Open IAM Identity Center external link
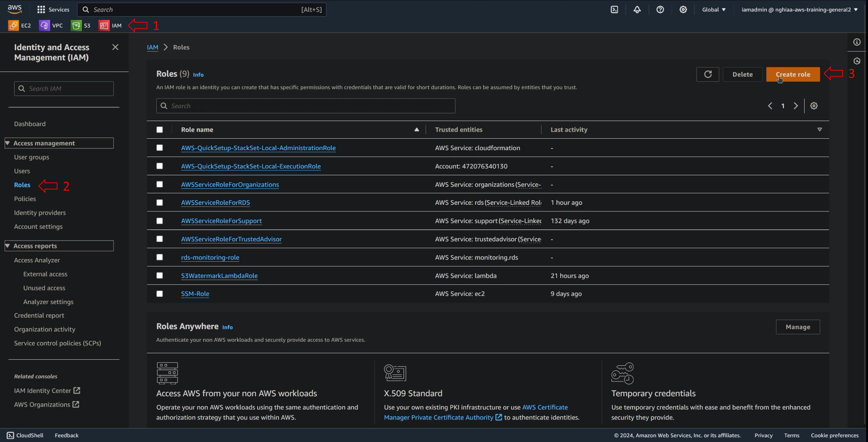 coord(47,390)
